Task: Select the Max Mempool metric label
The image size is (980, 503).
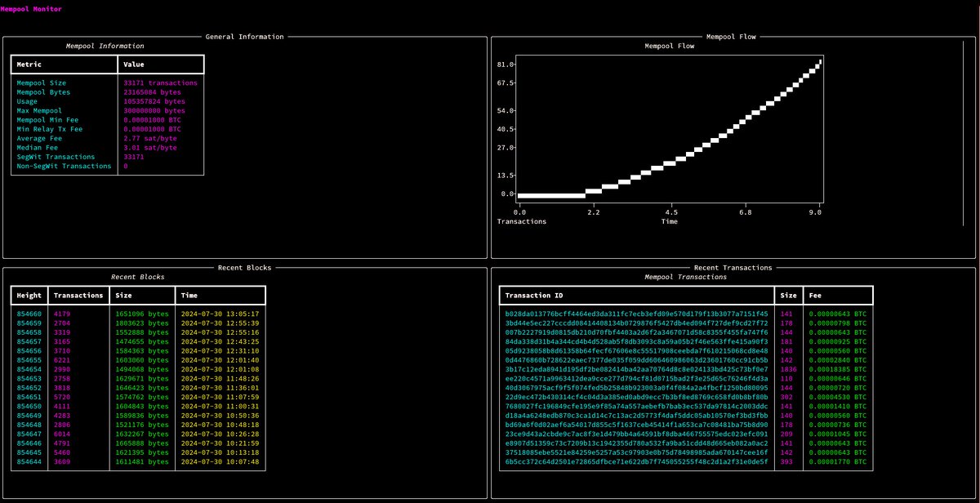Action: point(40,111)
